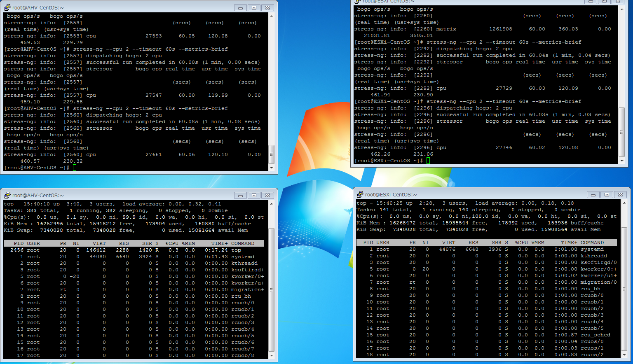Image resolution: width=633 pixels, height=364 pixels.
Task: Click scrollbar thumb in AHV stress-ng window
Action: tap(271, 154)
